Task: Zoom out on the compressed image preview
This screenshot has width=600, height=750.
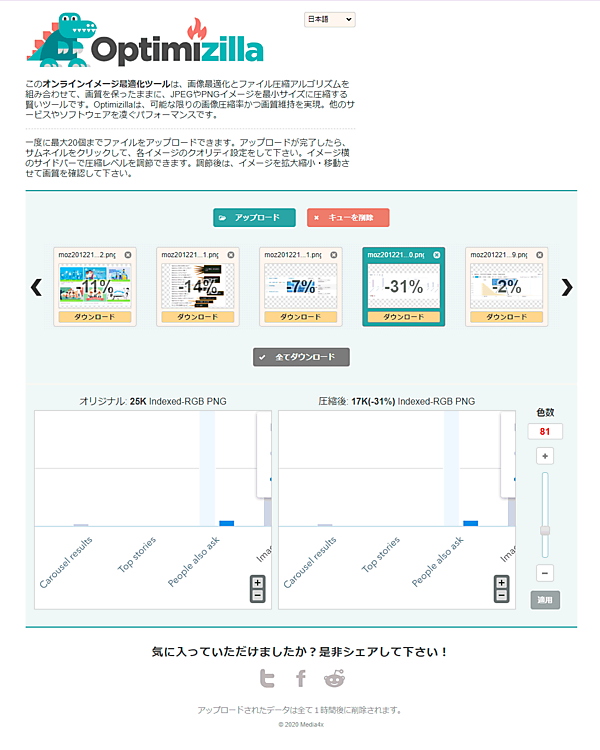Action: point(501,596)
